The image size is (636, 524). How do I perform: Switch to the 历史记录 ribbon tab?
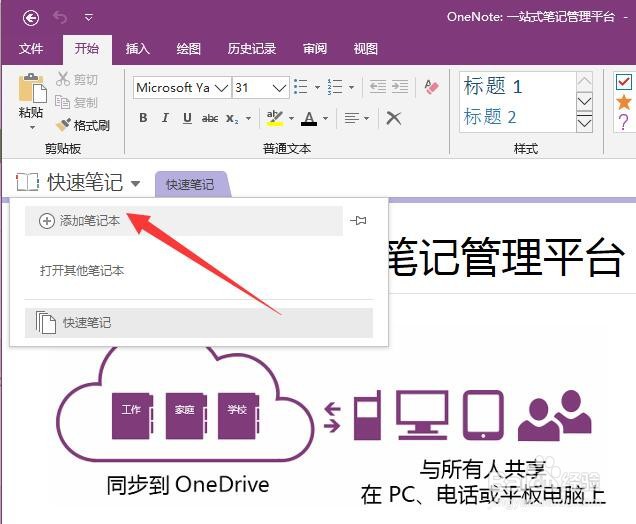pyautogui.click(x=252, y=49)
